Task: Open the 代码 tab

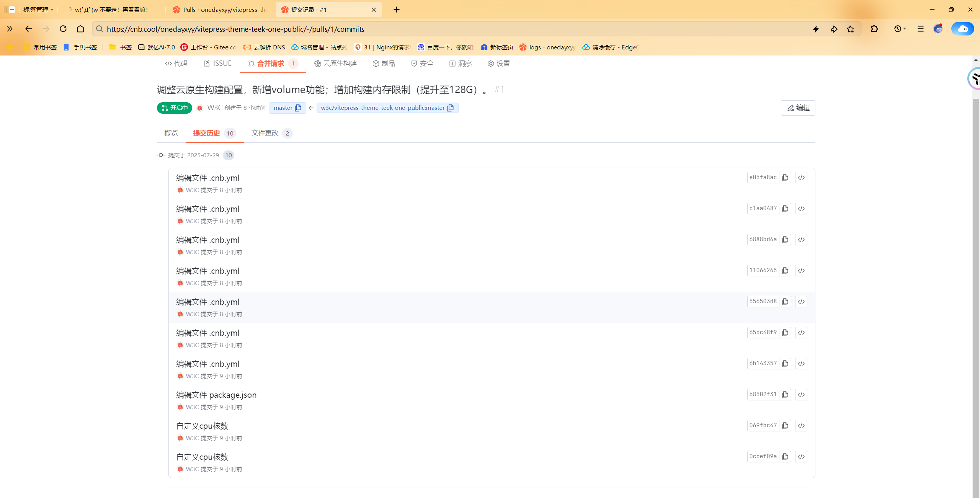Action: pyautogui.click(x=176, y=64)
